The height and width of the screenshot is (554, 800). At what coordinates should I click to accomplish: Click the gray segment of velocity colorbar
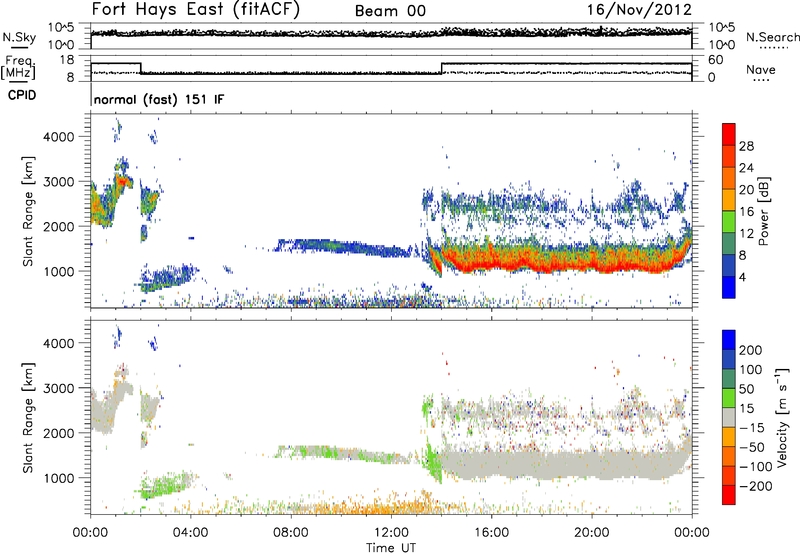(x=729, y=417)
